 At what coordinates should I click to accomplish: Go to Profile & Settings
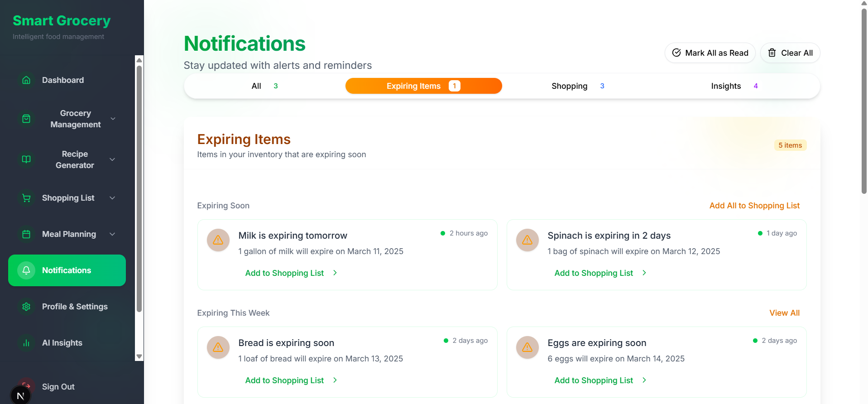(67, 307)
